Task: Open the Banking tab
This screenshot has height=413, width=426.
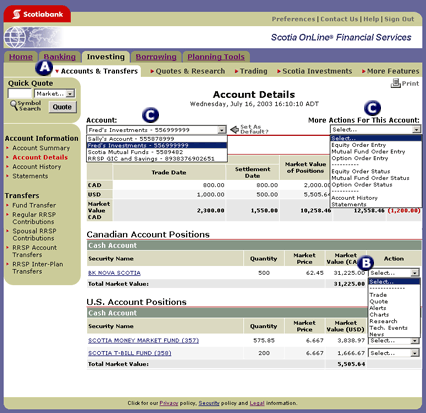Action: pos(60,57)
